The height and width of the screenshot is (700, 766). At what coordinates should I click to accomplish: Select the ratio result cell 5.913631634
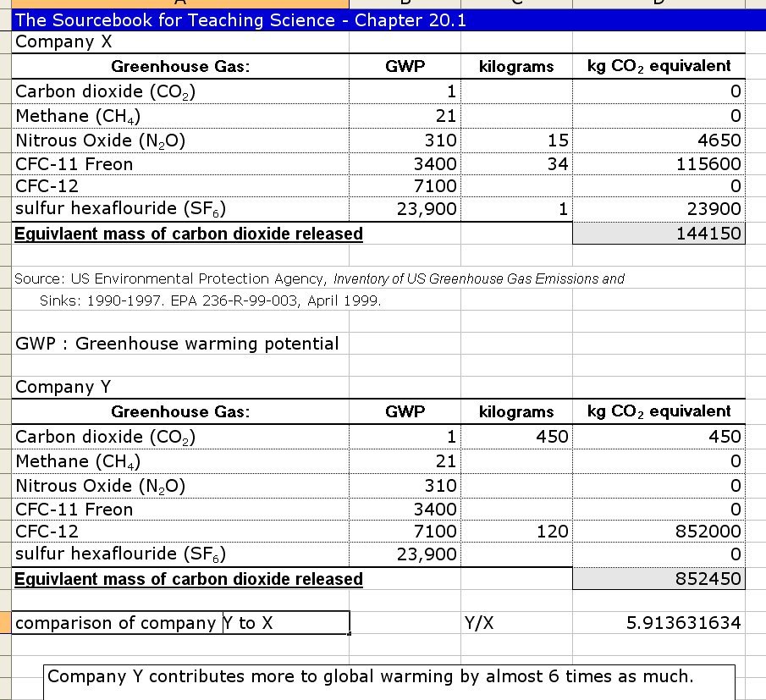(x=659, y=623)
